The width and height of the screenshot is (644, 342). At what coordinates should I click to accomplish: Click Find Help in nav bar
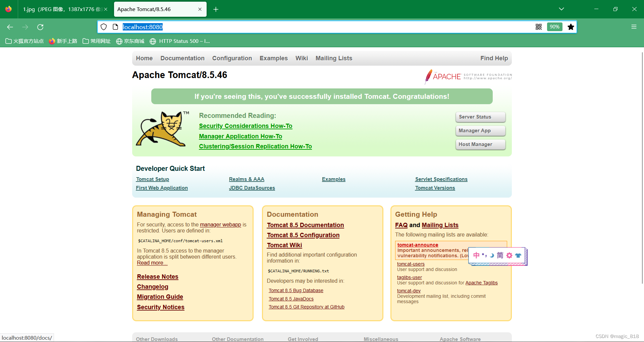point(494,58)
